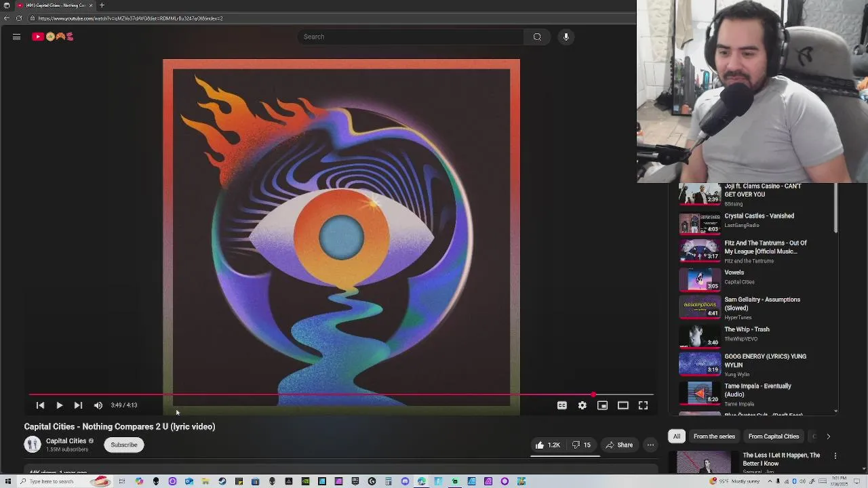
Task: Toggle subtitles closed captions
Action: (562, 405)
